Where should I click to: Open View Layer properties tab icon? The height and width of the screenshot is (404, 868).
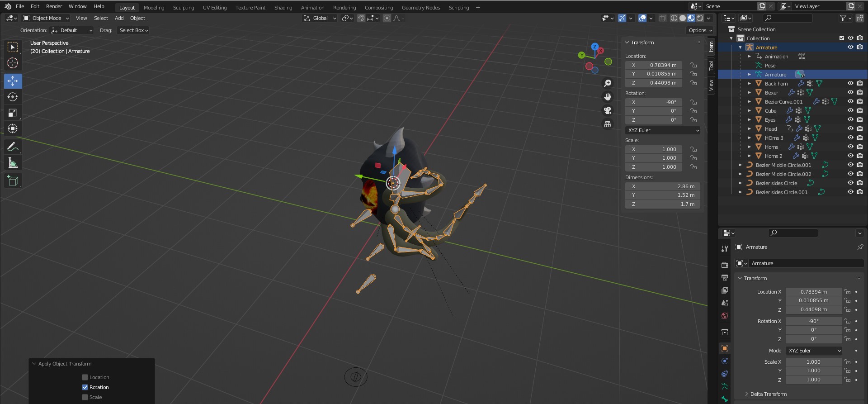(725, 290)
